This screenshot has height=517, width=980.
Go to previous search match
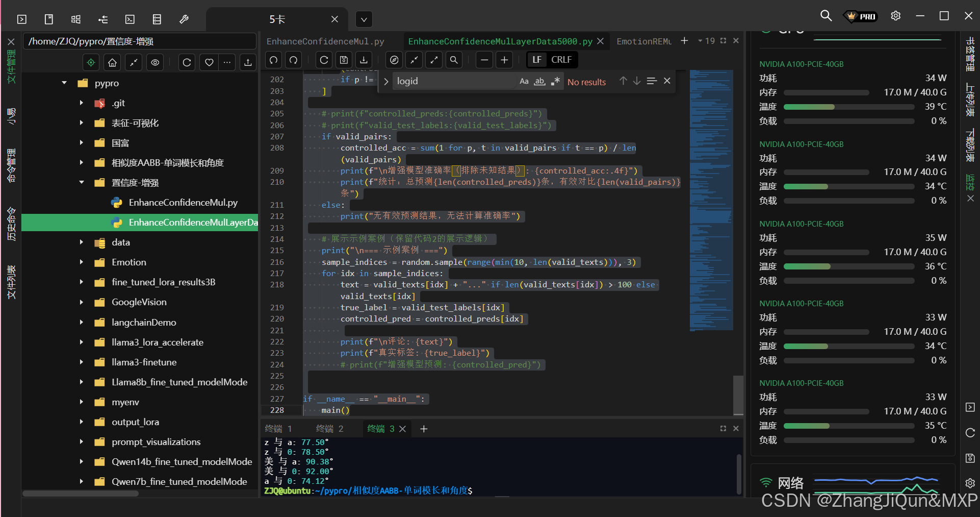point(623,81)
